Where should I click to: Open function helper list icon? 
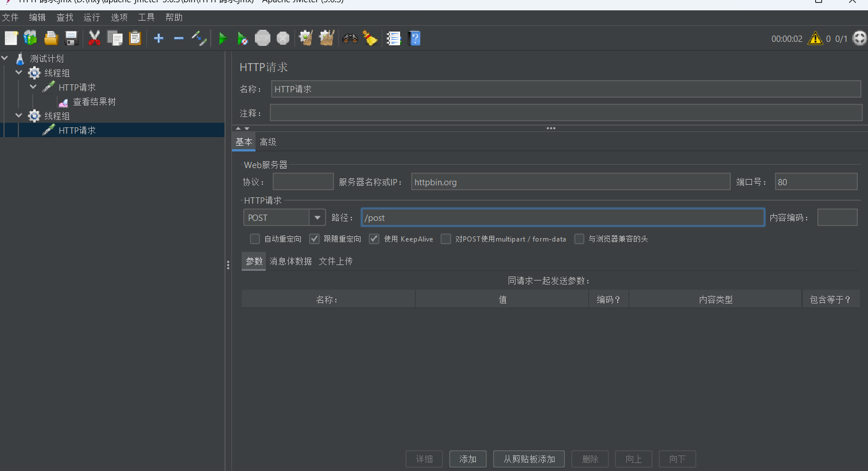point(393,38)
